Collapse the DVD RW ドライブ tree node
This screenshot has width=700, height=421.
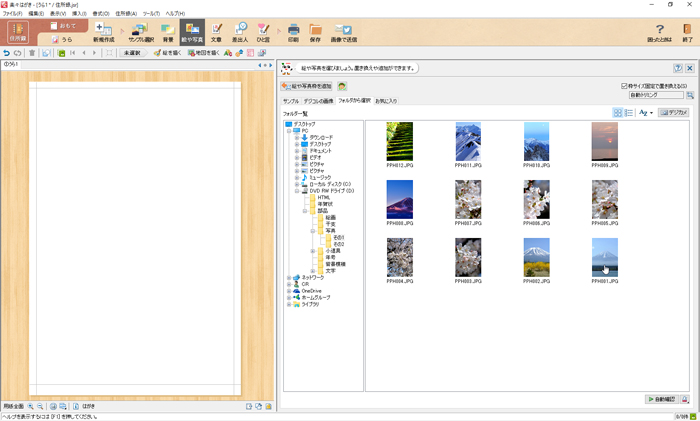pyautogui.click(x=297, y=191)
